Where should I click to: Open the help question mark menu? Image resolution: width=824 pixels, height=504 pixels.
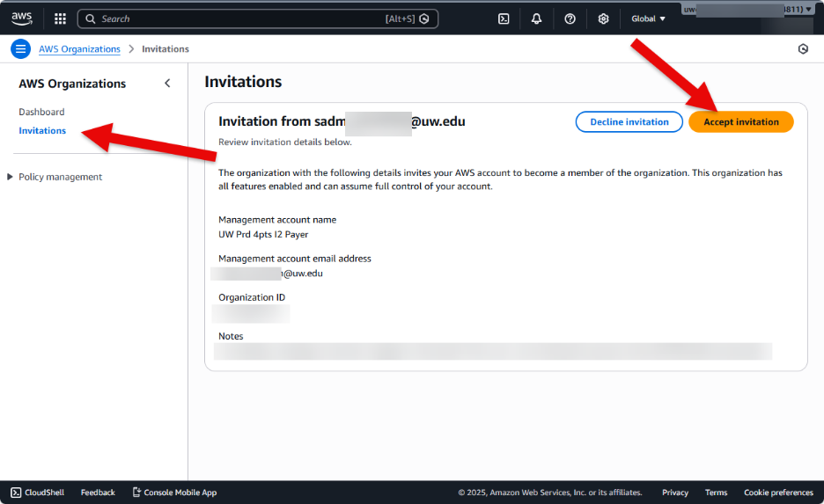coord(570,18)
